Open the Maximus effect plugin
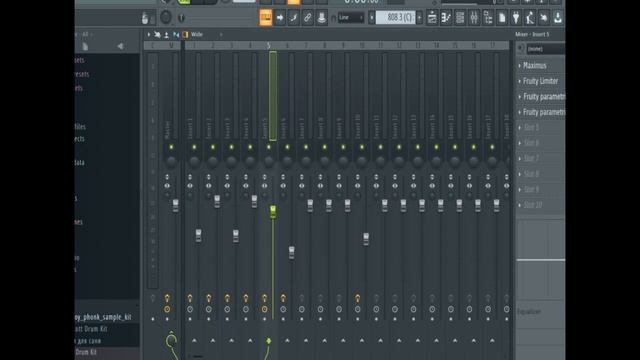The height and width of the screenshot is (360, 640). [x=535, y=65]
